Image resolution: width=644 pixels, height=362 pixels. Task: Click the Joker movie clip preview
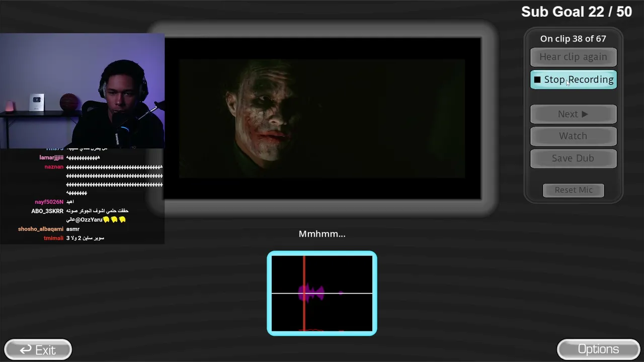click(323, 119)
